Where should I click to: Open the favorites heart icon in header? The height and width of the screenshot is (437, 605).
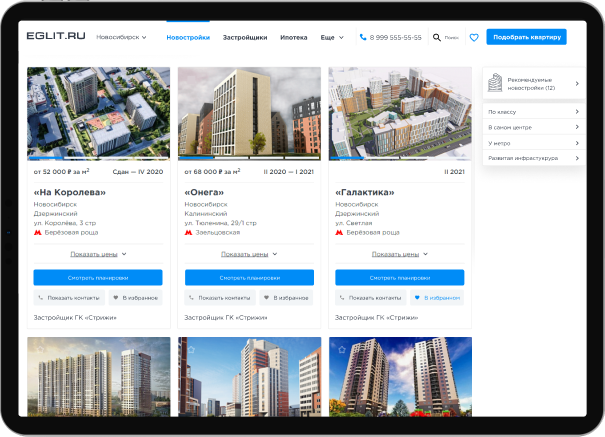474,37
